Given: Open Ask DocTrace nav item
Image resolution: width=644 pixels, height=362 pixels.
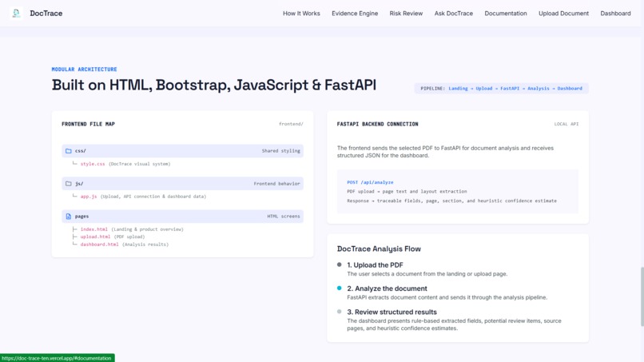Looking at the screenshot, I should pos(453,13).
